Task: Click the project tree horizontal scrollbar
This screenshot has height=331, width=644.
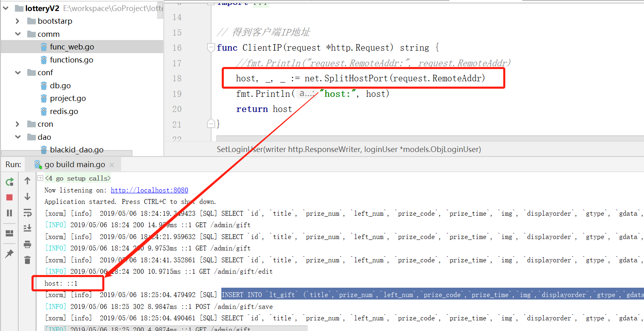Action: (x=66, y=153)
